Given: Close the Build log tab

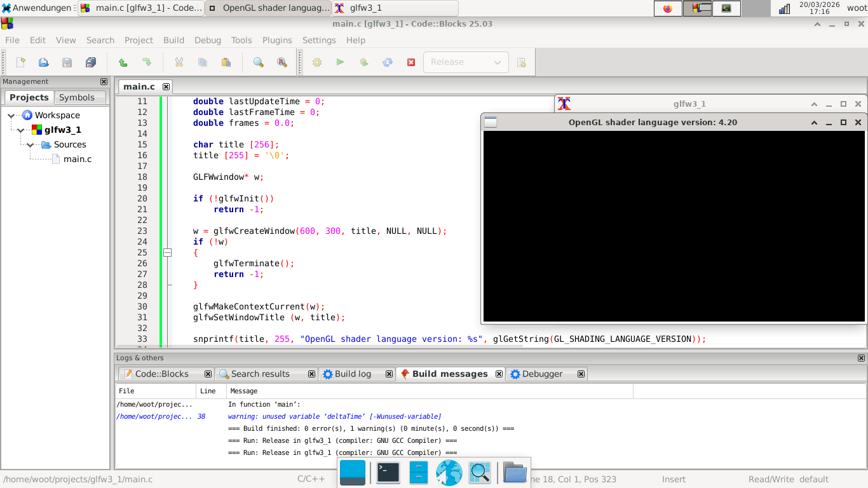Looking at the screenshot, I should pyautogui.click(x=389, y=374).
